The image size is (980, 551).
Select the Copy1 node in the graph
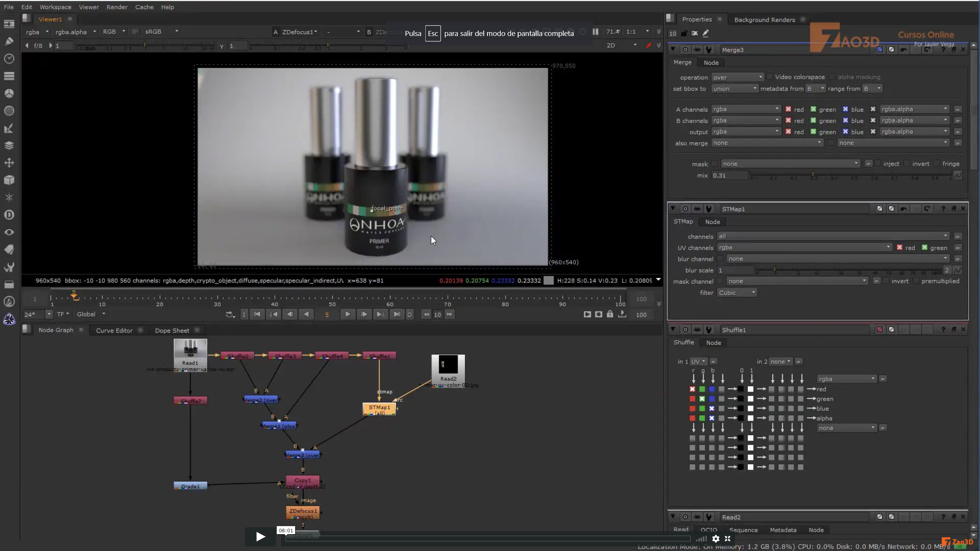303,482
